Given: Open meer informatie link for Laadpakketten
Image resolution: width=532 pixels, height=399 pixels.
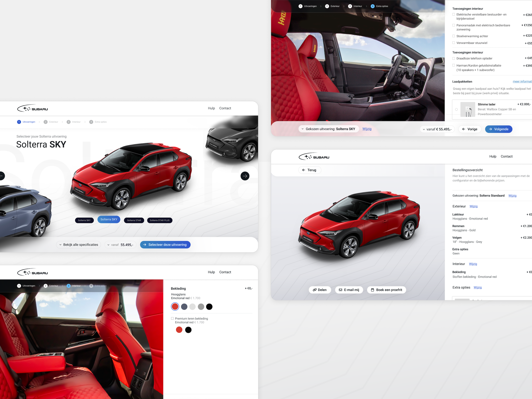Looking at the screenshot, I should coord(522,82).
